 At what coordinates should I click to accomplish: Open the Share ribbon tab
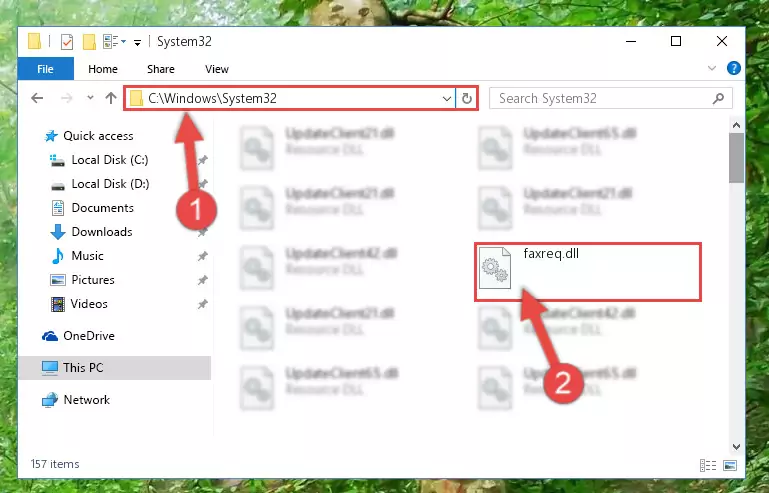160,69
